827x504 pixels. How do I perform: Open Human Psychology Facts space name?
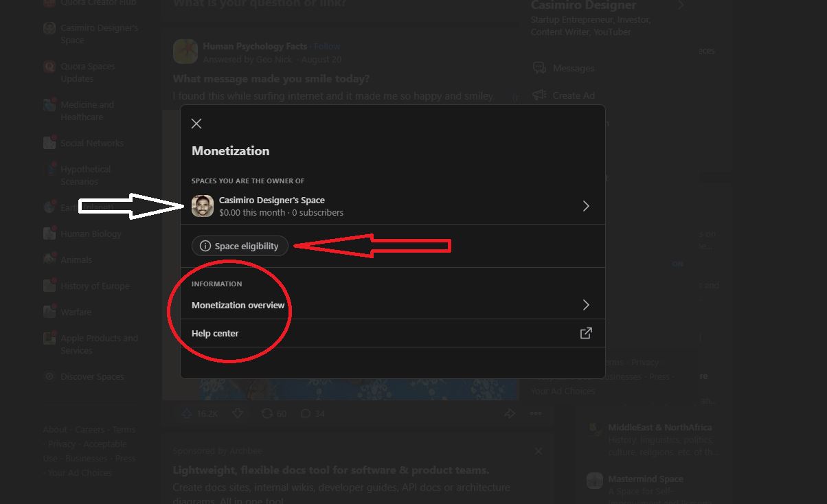(255, 46)
